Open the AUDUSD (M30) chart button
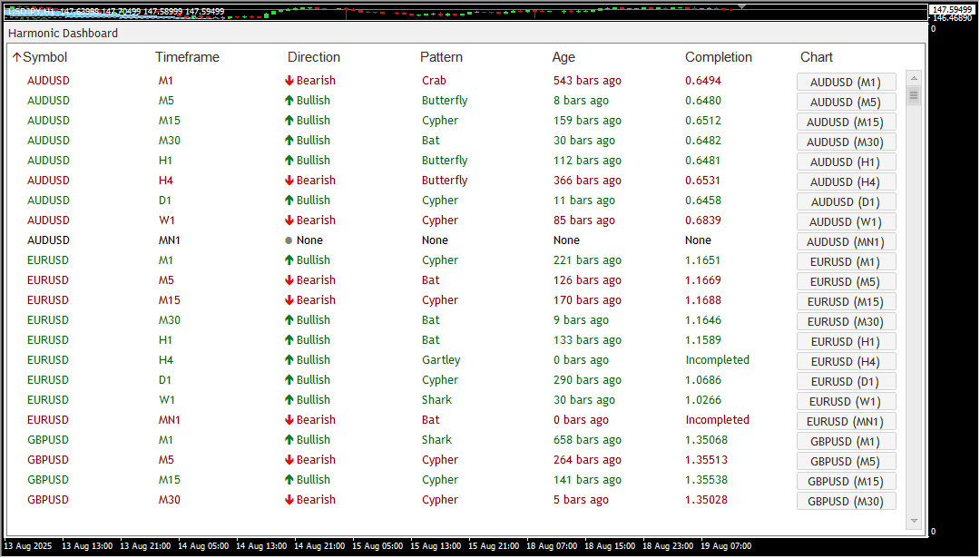 pyautogui.click(x=847, y=142)
